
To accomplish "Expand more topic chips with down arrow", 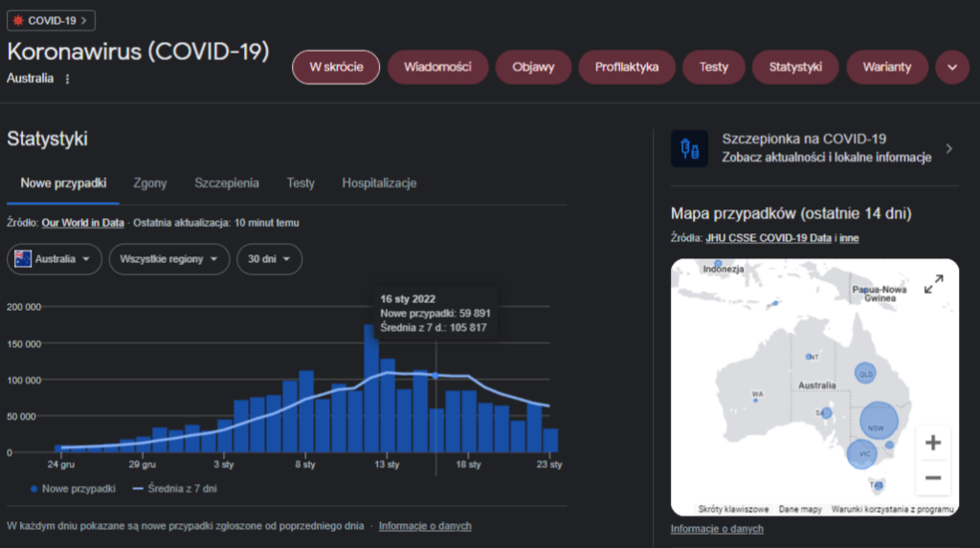I will pos(951,68).
